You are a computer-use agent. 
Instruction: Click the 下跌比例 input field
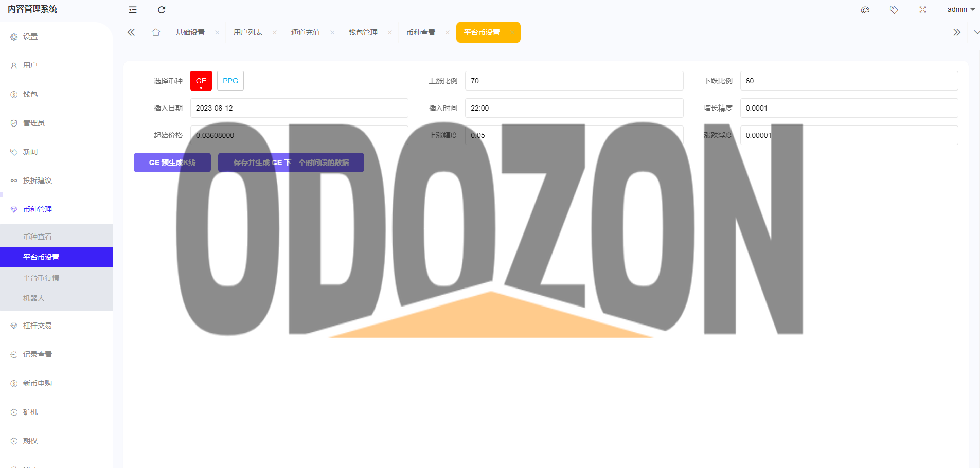pos(849,81)
